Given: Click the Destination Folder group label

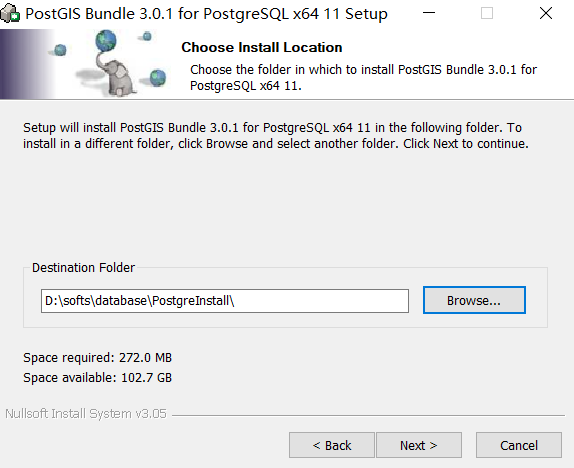Looking at the screenshot, I should click(83, 268).
